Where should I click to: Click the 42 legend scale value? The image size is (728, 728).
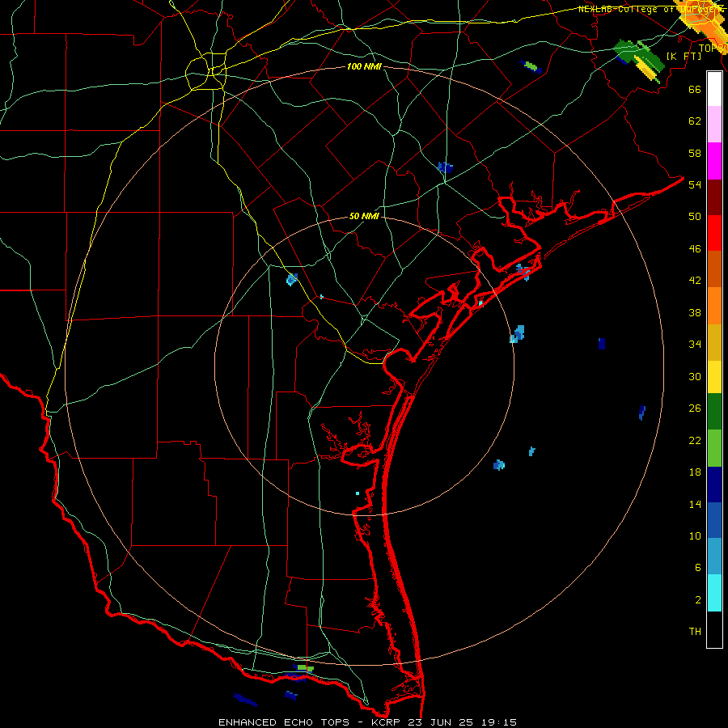coord(695,280)
